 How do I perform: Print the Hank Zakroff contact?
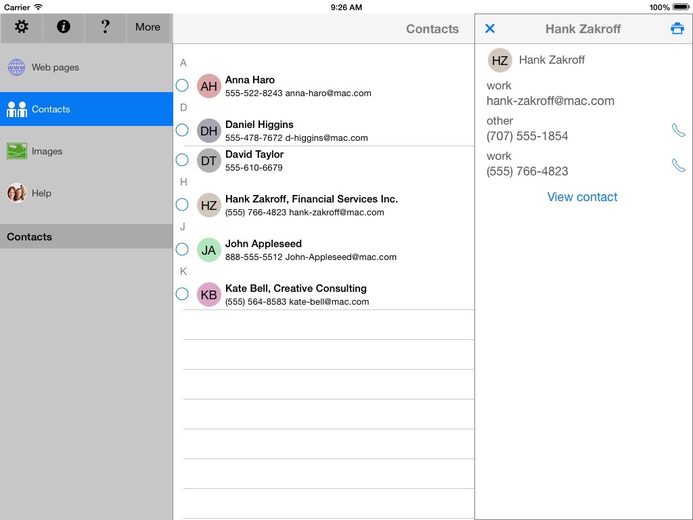[677, 29]
